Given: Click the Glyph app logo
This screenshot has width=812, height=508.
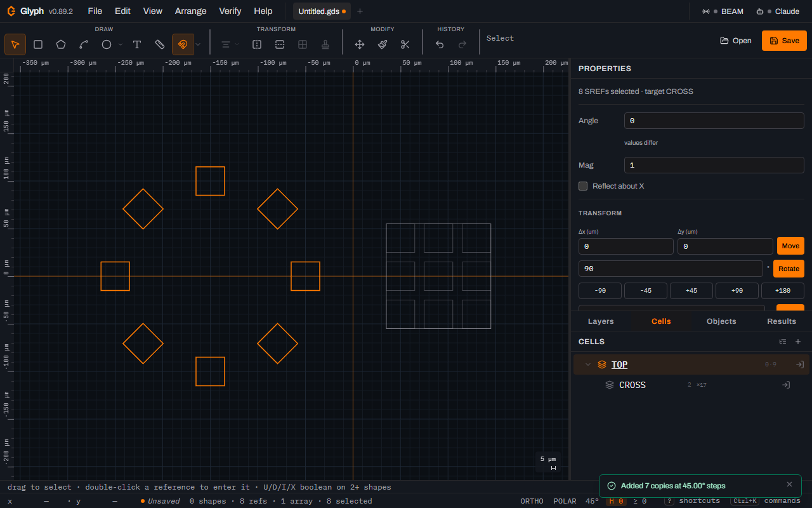Looking at the screenshot, I should pos(11,11).
